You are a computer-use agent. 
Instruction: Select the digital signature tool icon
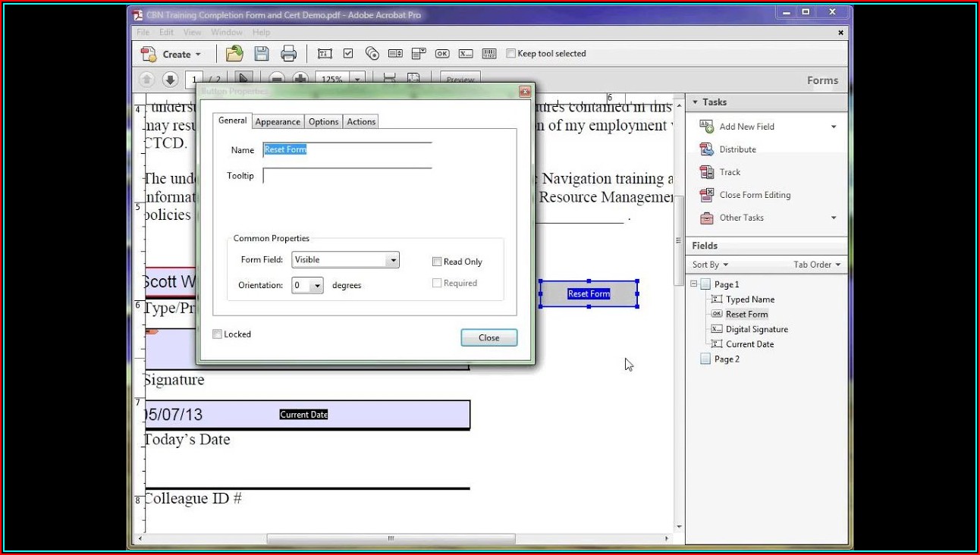[466, 54]
